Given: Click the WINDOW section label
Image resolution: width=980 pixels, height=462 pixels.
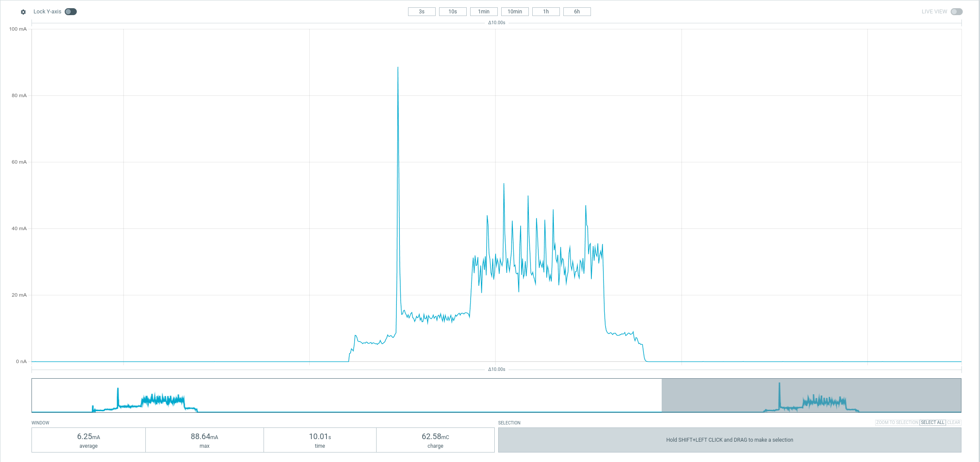Looking at the screenshot, I should 41,423.
